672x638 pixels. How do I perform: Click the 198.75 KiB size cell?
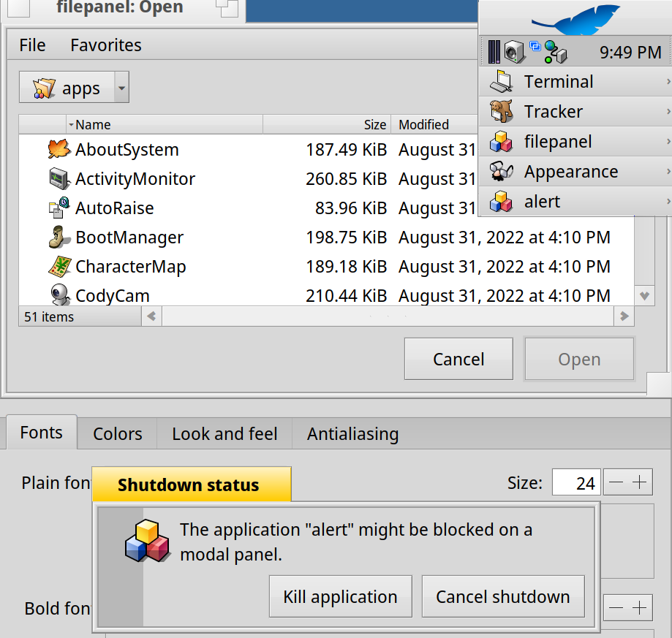coord(347,238)
